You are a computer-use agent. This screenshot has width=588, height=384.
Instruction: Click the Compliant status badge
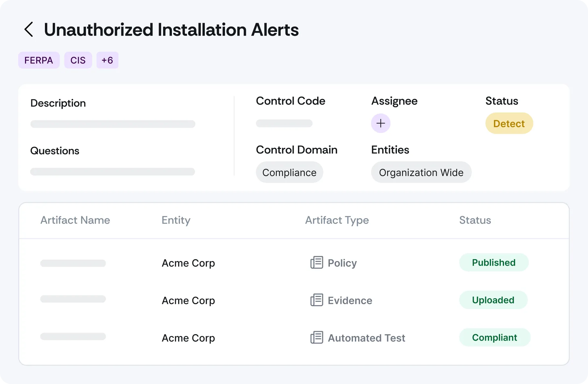pos(494,338)
